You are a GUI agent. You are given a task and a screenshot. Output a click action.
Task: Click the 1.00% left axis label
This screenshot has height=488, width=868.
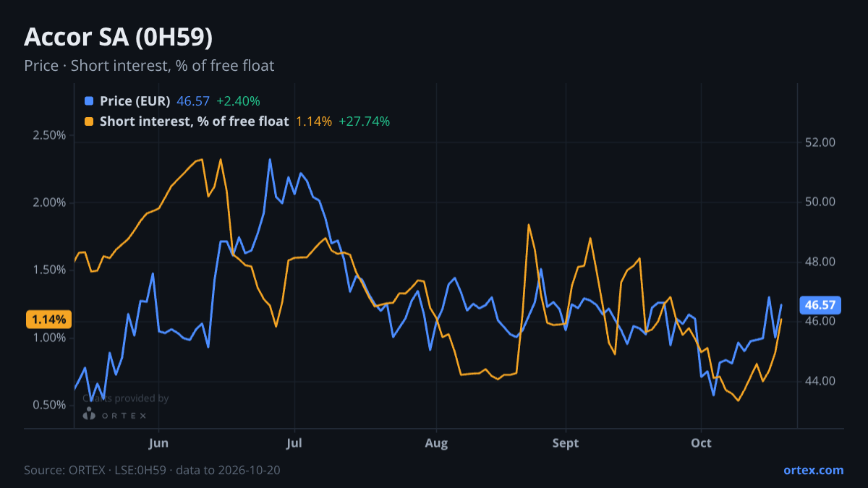pyautogui.click(x=48, y=338)
